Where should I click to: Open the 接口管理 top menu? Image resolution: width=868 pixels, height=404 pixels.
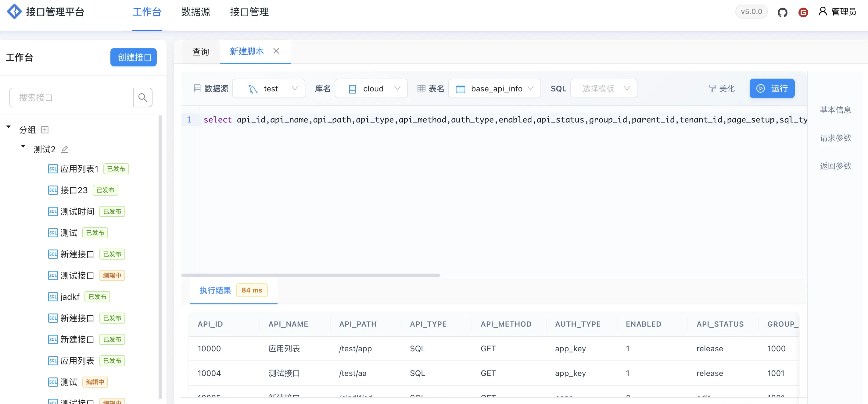tap(249, 12)
